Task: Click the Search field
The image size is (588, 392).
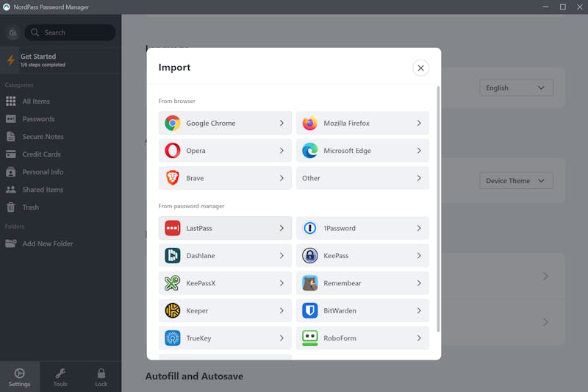Action: click(x=70, y=32)
